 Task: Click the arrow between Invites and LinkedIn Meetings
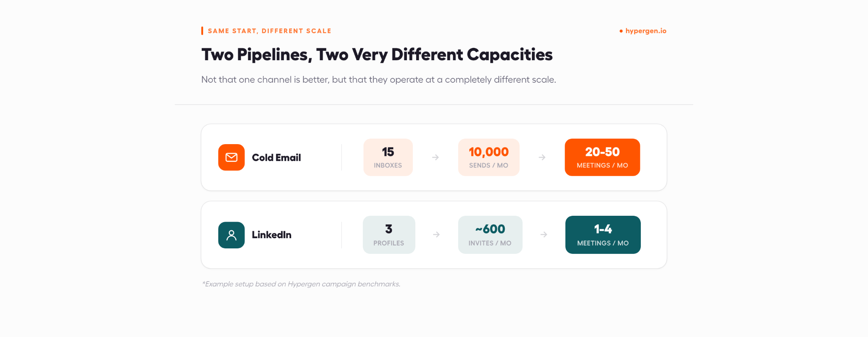pos(544,234)
